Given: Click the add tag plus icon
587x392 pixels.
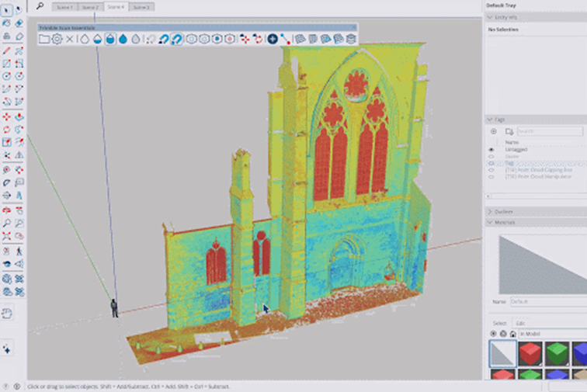Looking at the screenshot, I should coord(493,131).
